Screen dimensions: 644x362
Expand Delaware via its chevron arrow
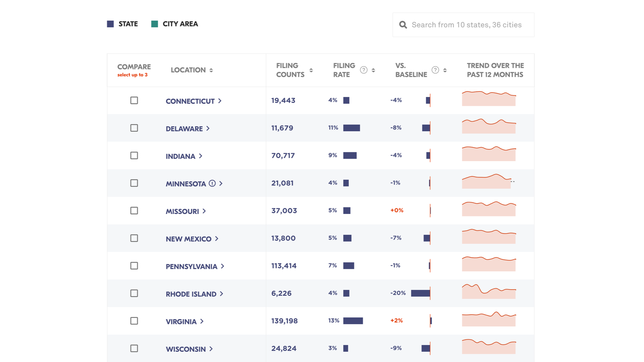pyautogui.click(x=208, y=129)
